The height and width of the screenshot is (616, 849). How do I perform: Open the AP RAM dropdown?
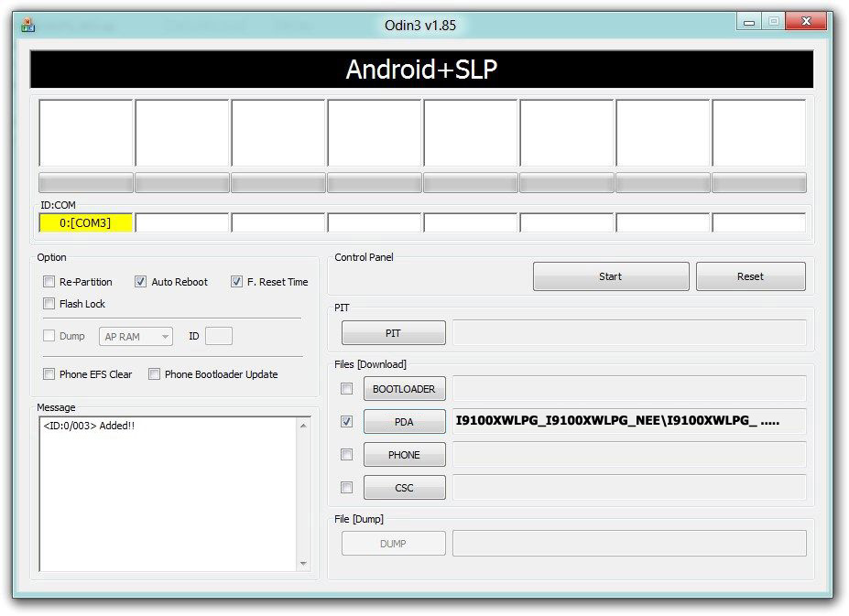coord(136,337)
